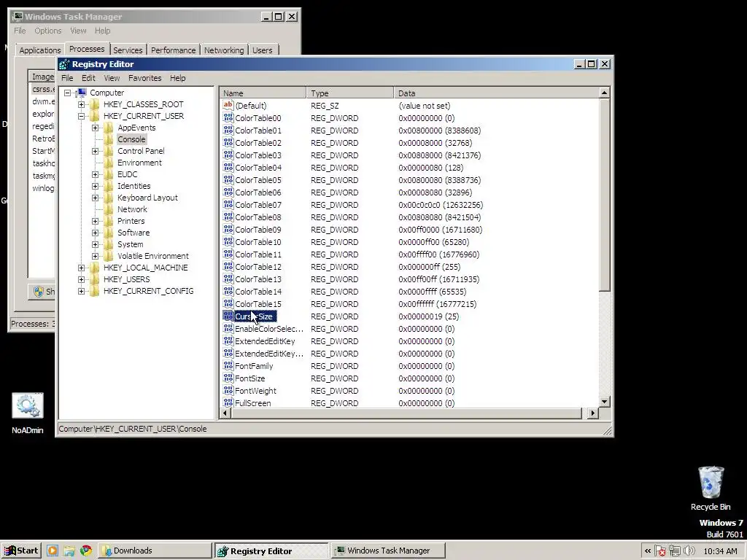Viewport: 747px width, 560px height.
Task: Click the taskbar clock 10:34 AM
Action: (x=720, y=551)
